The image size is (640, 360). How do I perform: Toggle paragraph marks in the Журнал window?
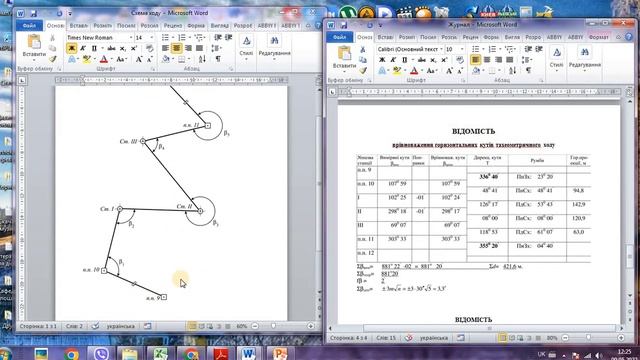click(x=529, y=71)
